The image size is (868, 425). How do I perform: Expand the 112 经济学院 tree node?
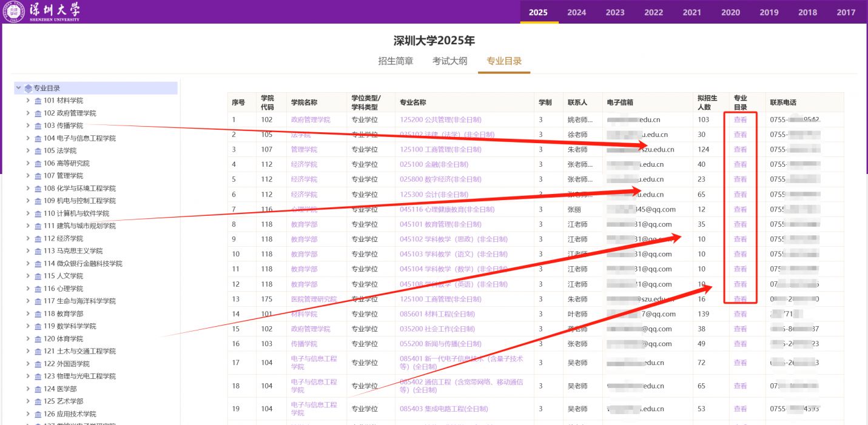coord(28,238)
